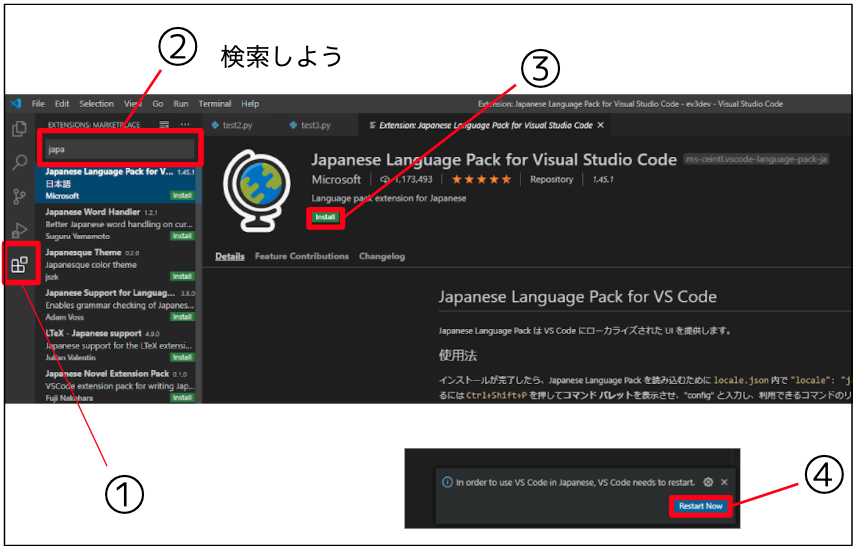Open the Terminal menu
The image size is (857, 549).
214,104
